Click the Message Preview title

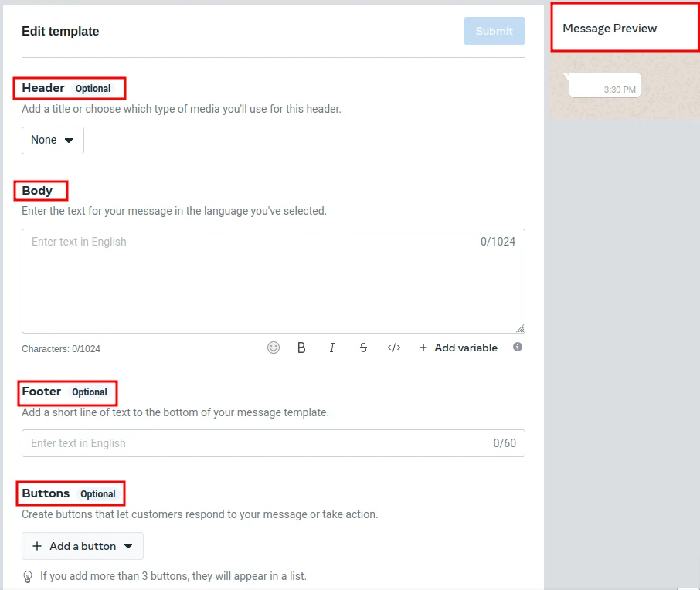tap(610, 29)
